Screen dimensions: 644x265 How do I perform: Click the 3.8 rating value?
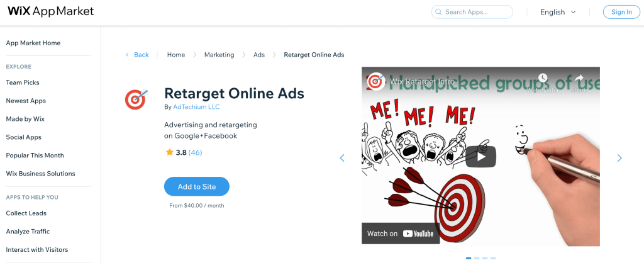point(181,152)
